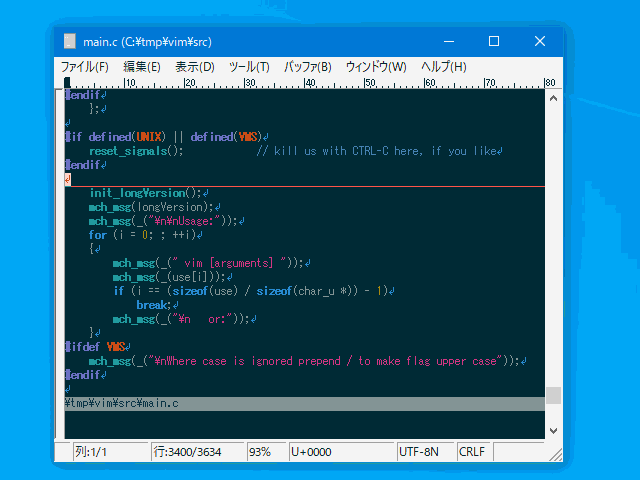Click the #ifdef VMS line

(98, 347)
